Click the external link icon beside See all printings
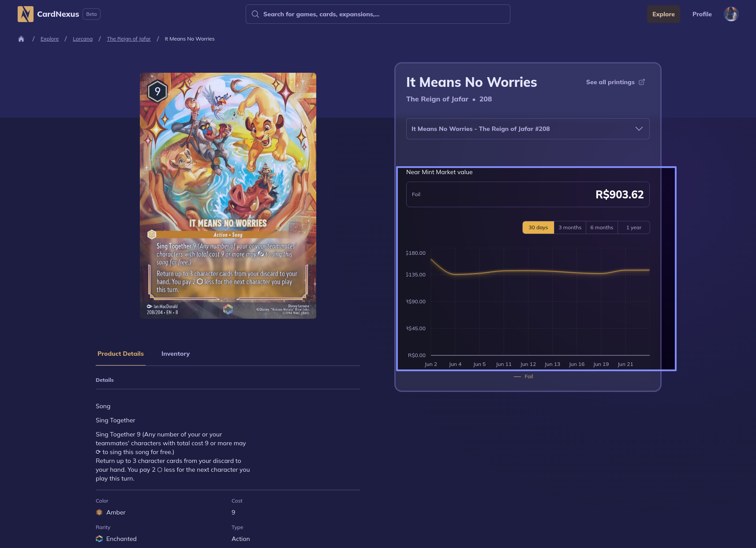 tap(642, 82)
